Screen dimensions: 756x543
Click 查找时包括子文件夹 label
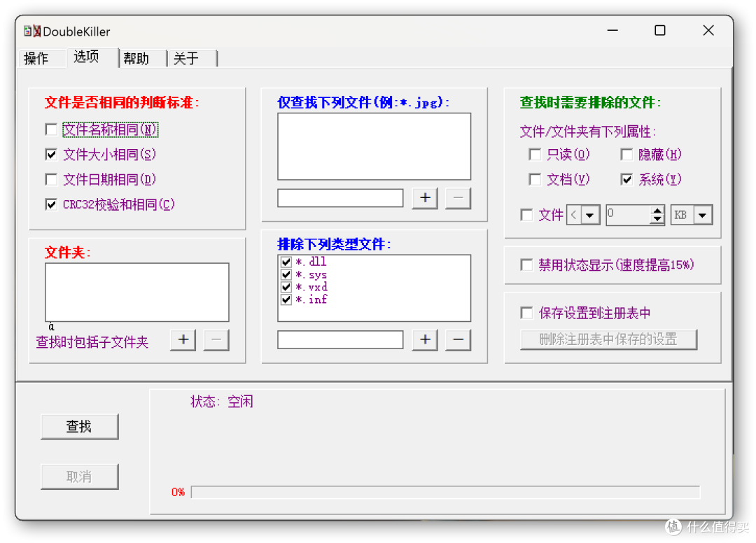[92, 342]
